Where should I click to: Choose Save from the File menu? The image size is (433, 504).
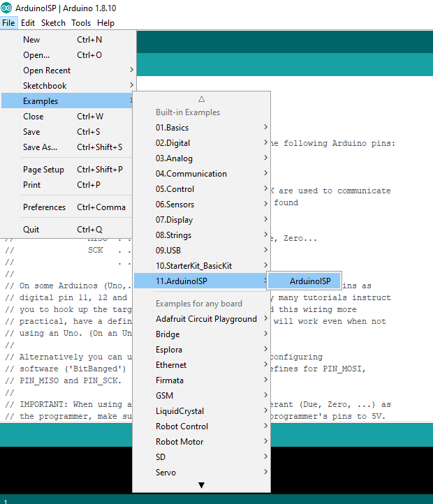67,132
